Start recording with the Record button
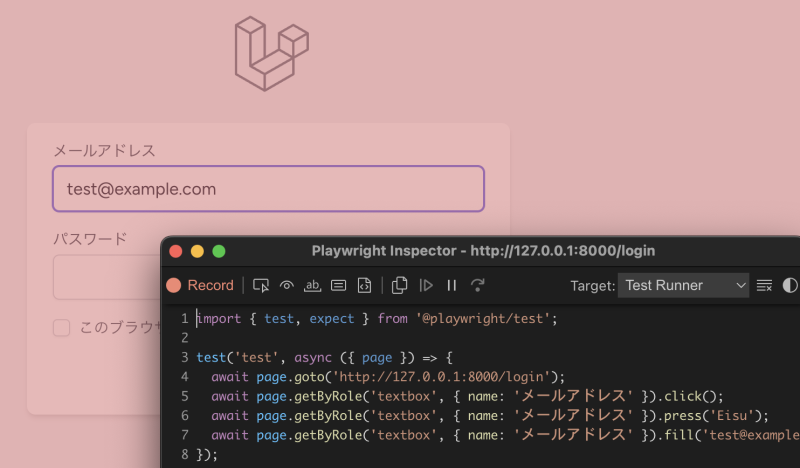This screenshot has height=468, width=800. (x=200, y=285)
